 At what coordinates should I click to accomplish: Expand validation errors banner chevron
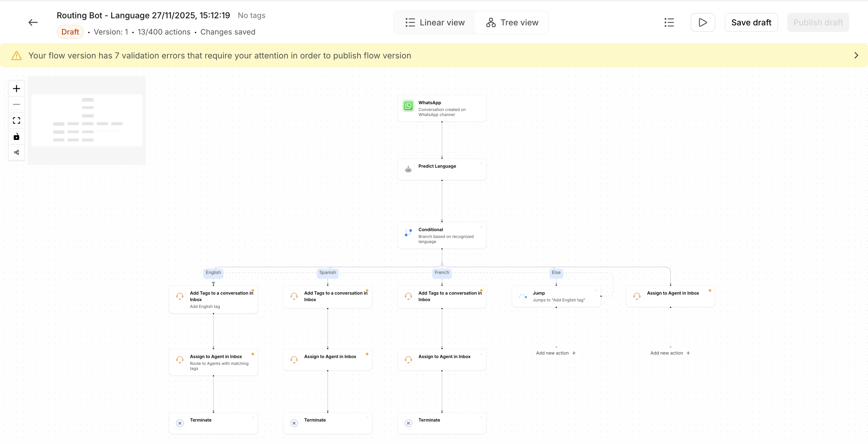(856, 56)
